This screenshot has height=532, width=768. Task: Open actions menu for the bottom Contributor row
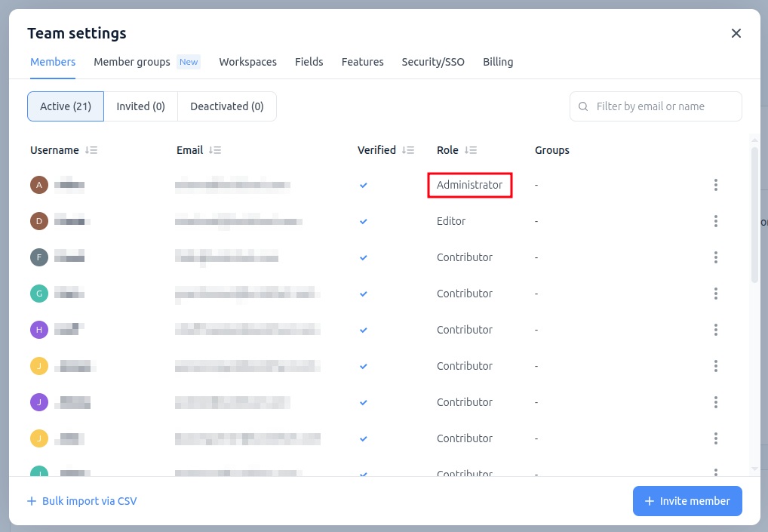(715, 475)
